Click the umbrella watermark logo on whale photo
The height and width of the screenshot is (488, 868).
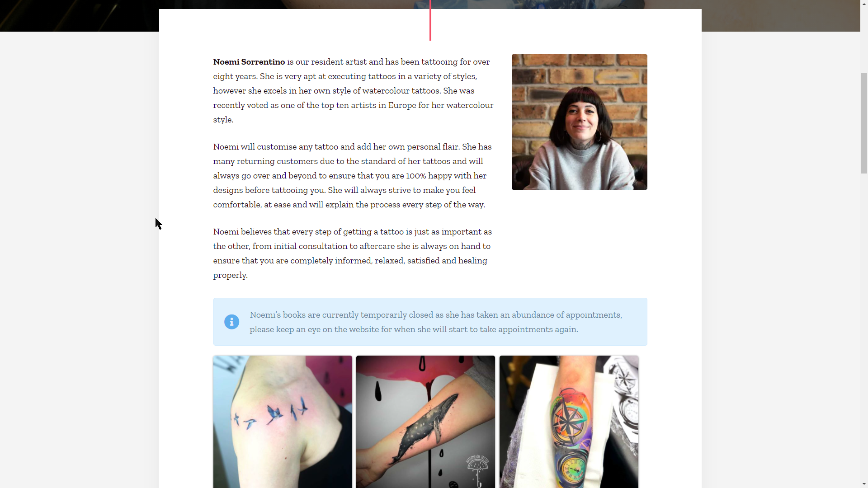pyautogui.click(x=477, y=472)
